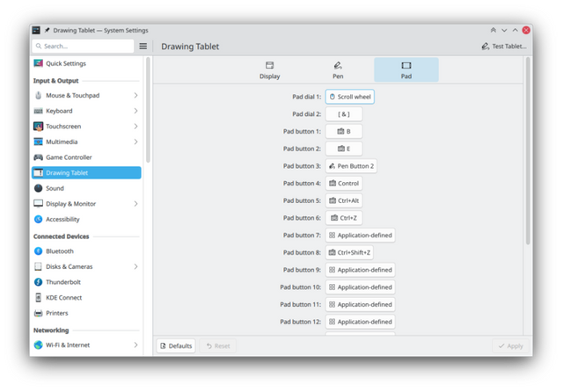Change Pad button 1 binding B

[344, 131]
